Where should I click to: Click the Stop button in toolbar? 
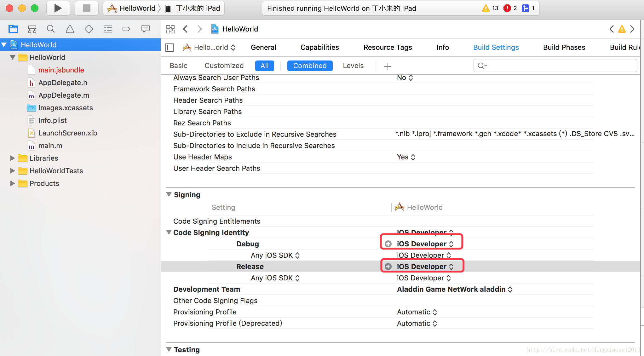(86, 8)
